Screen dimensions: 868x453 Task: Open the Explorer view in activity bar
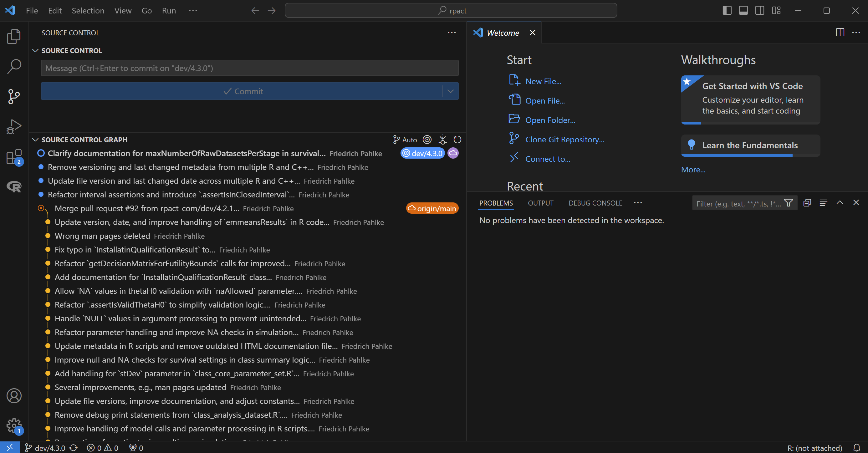point(14,36)
